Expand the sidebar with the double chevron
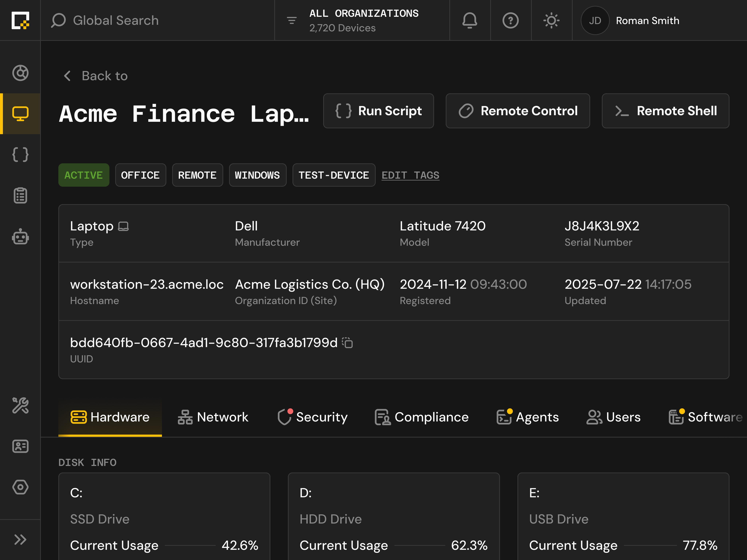The width and height of the screenshot is (747, 560). click(20, 539)
